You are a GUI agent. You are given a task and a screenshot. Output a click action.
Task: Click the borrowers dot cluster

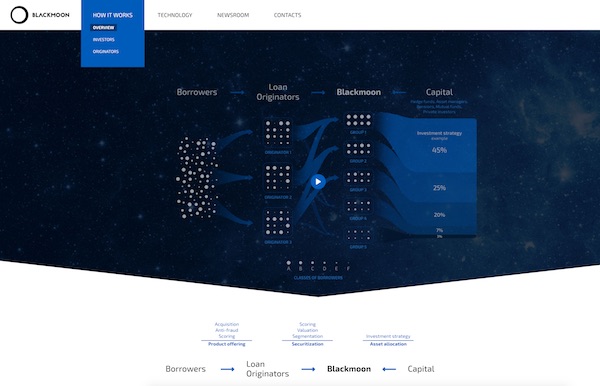click(x=197, y=178)
